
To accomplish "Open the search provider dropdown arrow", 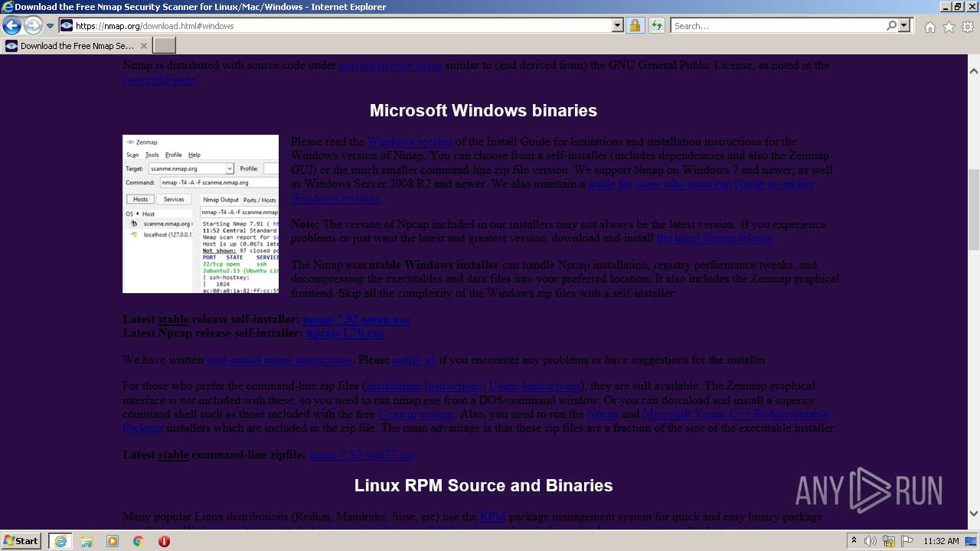I will 904,26.
